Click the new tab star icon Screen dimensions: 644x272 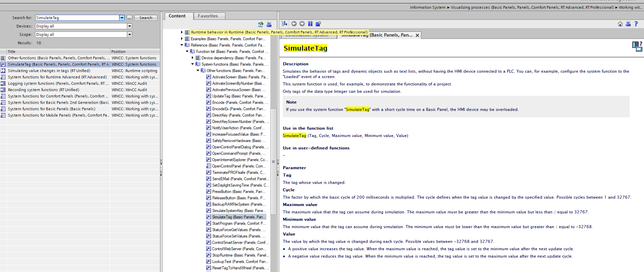coord(318,24)
